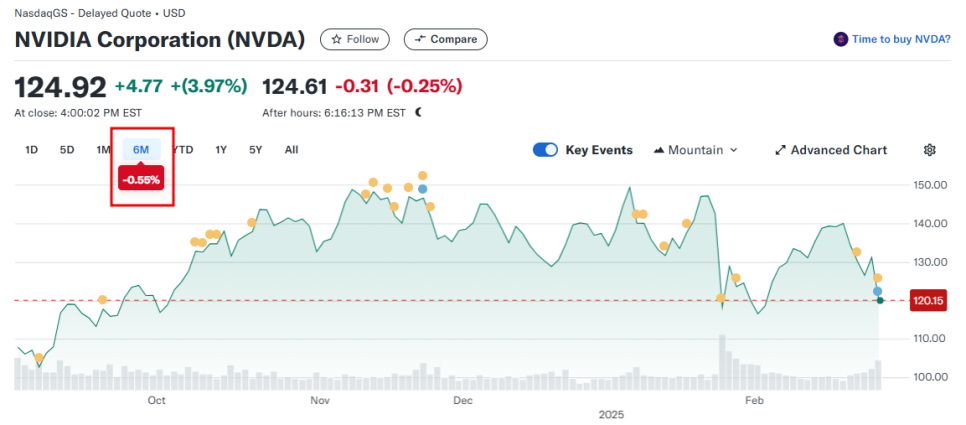Open chart settings gear icon

[930, 150]
